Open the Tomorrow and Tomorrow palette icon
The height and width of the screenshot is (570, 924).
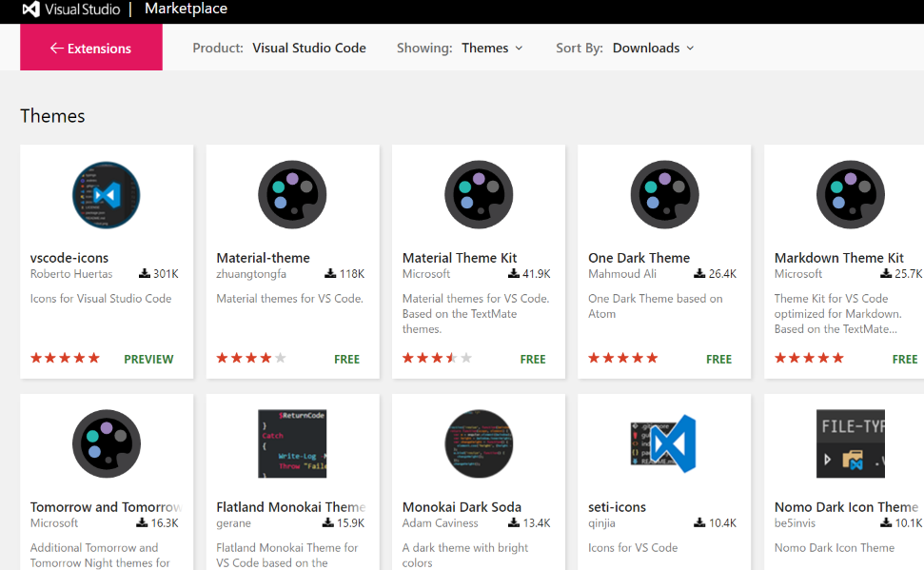pos(106,443)
